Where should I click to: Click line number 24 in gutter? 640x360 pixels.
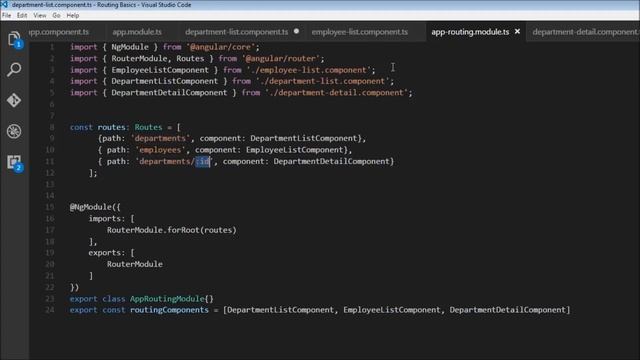click(50, 310)
